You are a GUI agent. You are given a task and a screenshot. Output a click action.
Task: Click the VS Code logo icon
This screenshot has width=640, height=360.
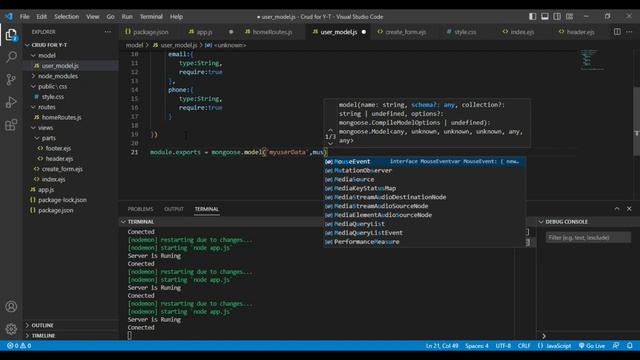(x=9, y=16)
